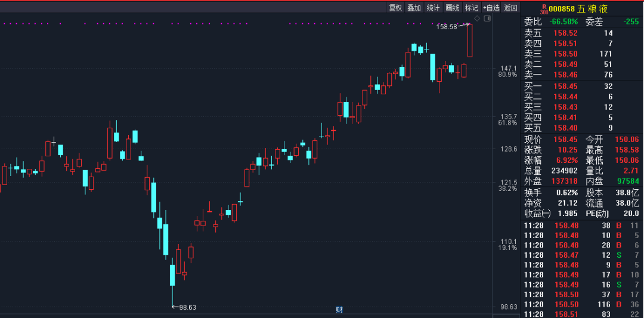
Task: Select the 买四 price 158.41
Action: pos(565,118)
